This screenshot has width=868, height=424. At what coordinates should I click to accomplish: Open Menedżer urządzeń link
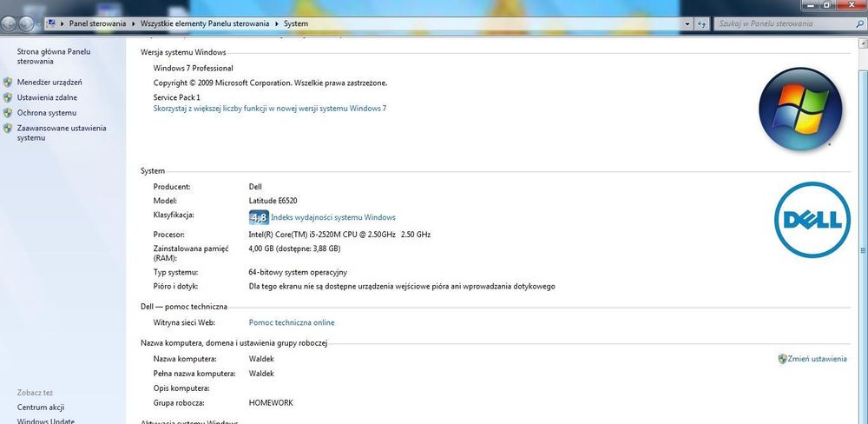pyautogui.click(x=49, y=82)
